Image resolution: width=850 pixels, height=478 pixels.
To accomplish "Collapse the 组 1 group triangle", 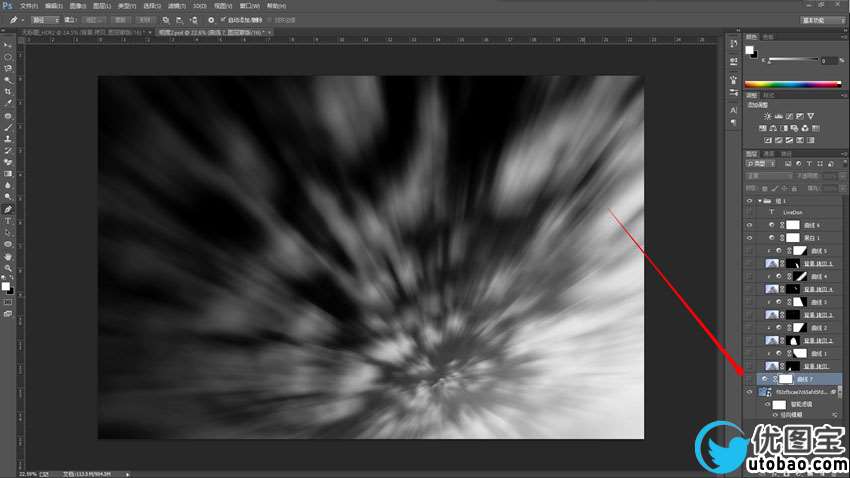I will [x=760, y=201].
